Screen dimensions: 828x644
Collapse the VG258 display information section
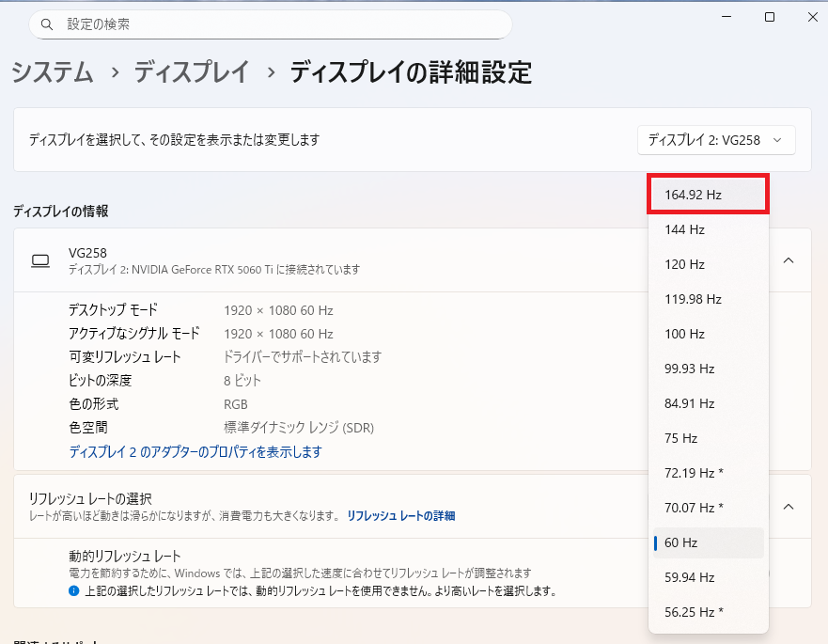pos(789,260)
